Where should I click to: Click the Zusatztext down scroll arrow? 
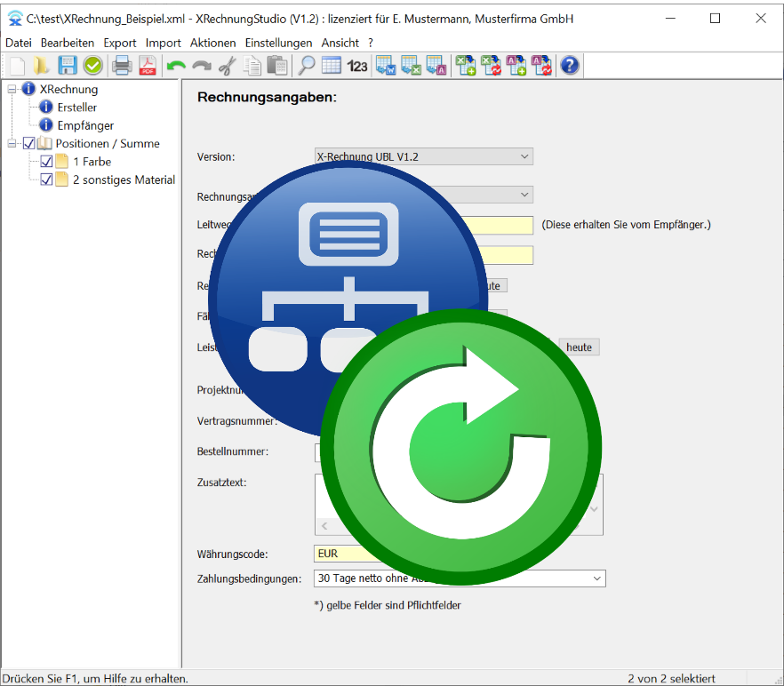coord(595,509)
